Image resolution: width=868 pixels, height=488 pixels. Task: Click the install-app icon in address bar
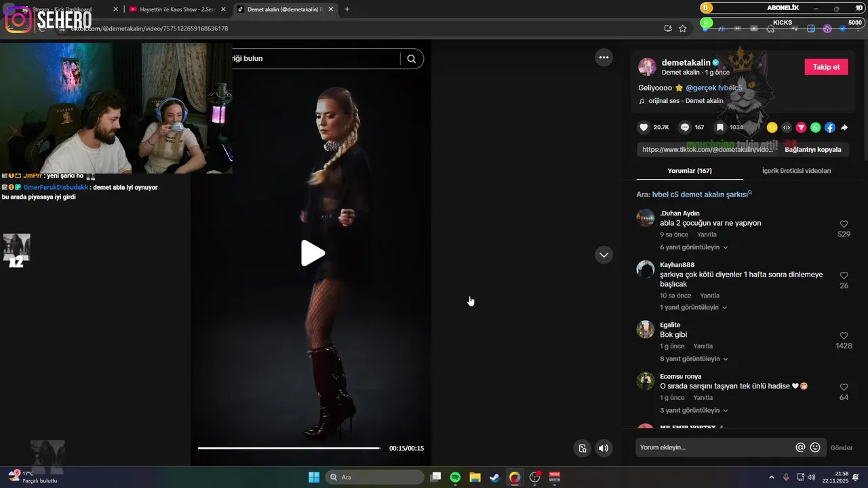pos(668,28)
